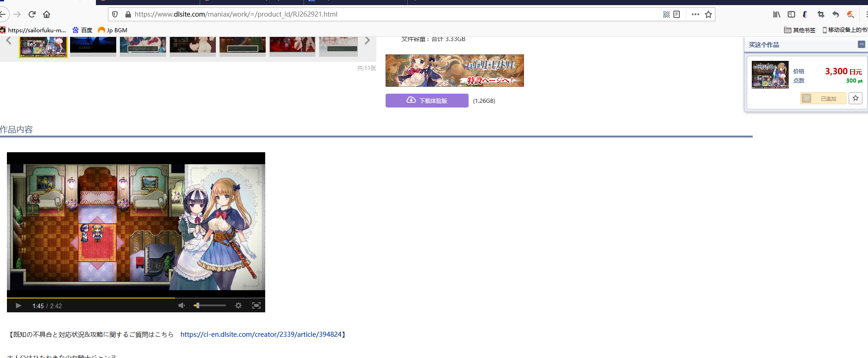Open the browser home page
The width and height of the screenshot is (868, 358).
(47, 14)
